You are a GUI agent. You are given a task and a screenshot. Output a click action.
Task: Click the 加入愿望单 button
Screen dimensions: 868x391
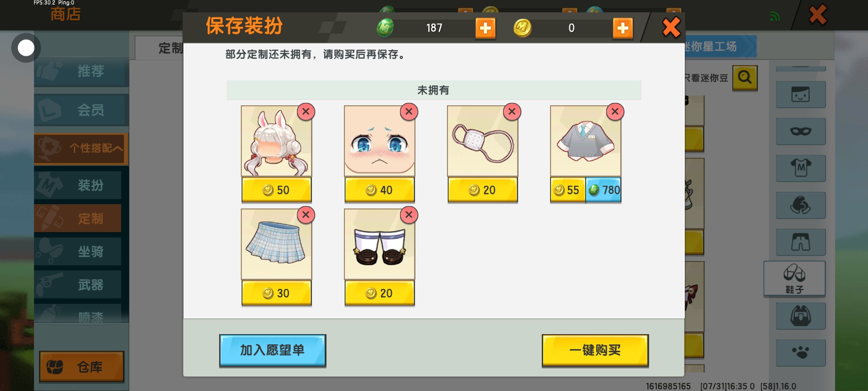[273, 350]
